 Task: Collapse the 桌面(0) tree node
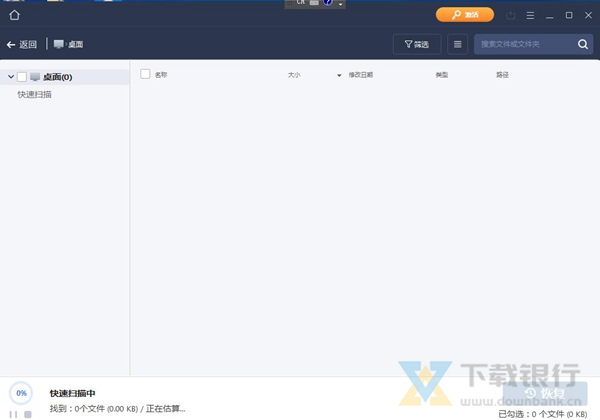(x=11, y=77)
